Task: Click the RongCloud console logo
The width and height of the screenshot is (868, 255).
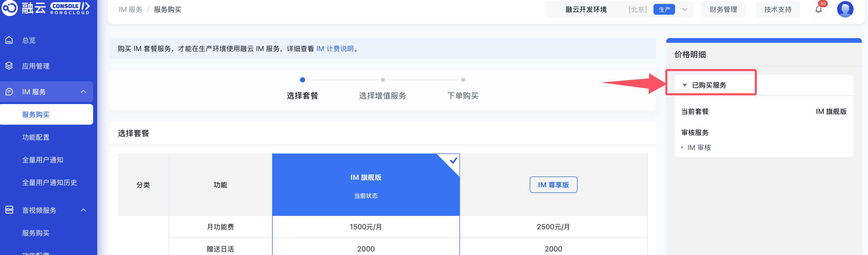Action: 46,8
